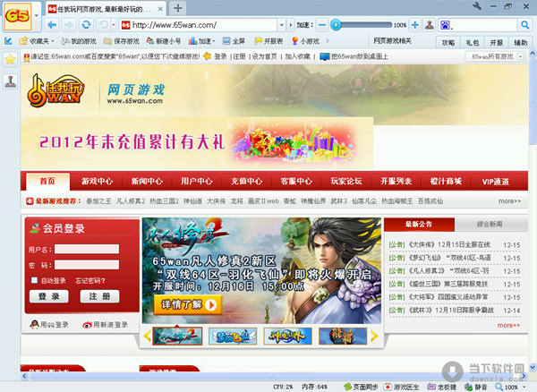Click the 65 logo in the top-left corner
This screenshot has width=537, height=392.
pos(18,16)
